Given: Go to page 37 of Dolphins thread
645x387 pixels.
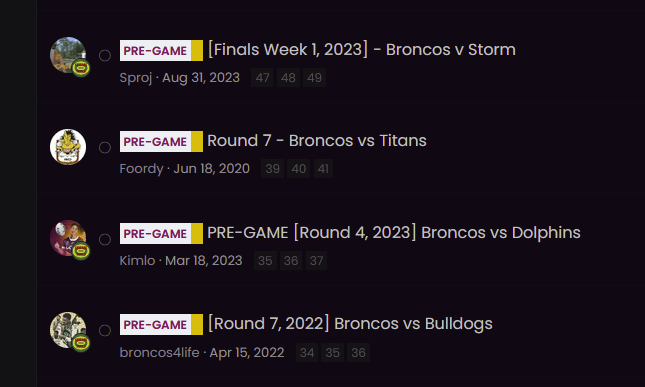Looking at the screenshot, I should 316,261.
